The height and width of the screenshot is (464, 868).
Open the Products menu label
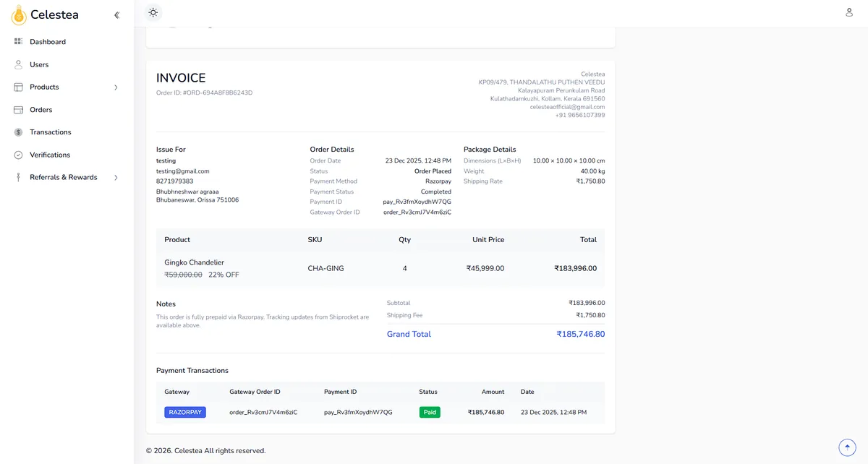click(x=44, y=87)
